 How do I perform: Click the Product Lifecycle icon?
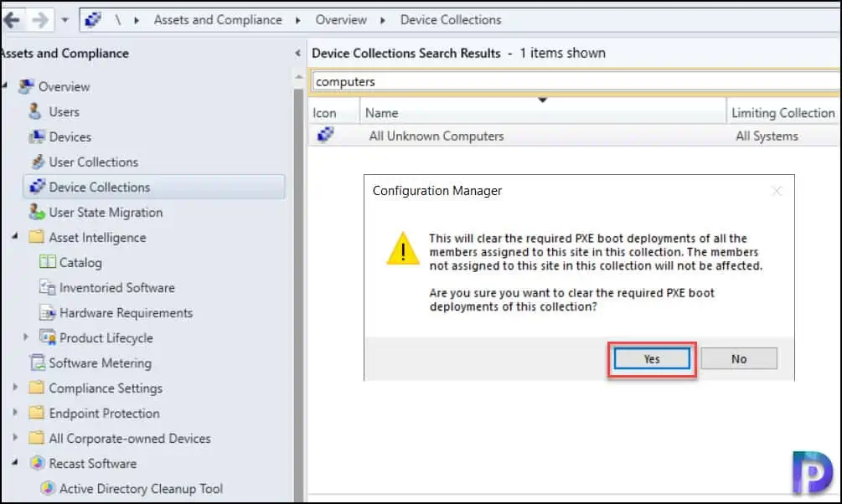[x=47, y=337]
